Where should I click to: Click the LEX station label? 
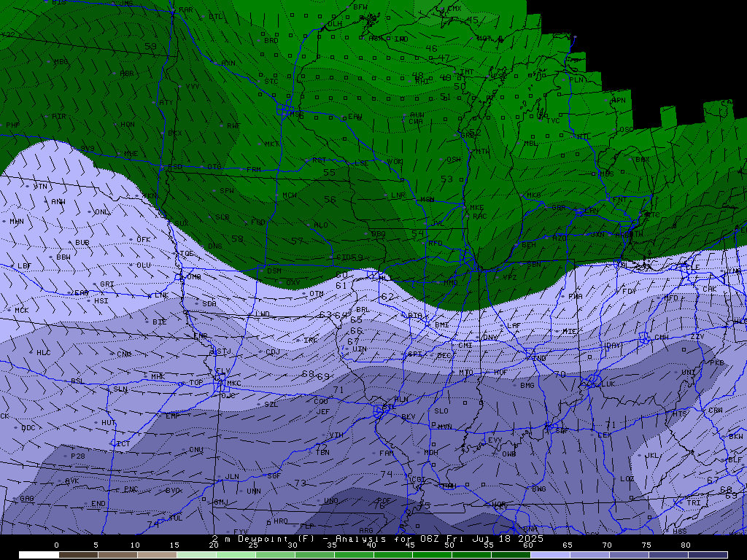[x=604, y=435]
